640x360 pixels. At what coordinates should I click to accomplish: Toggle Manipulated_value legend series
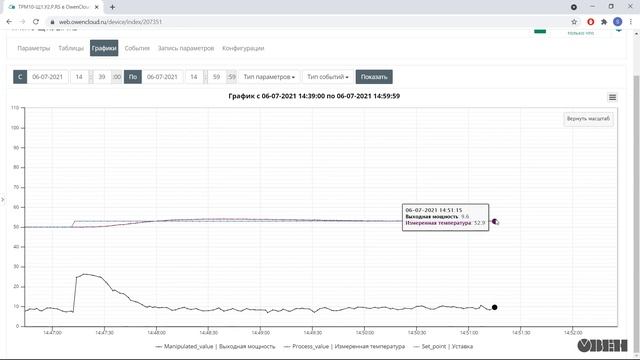(216, 346)
